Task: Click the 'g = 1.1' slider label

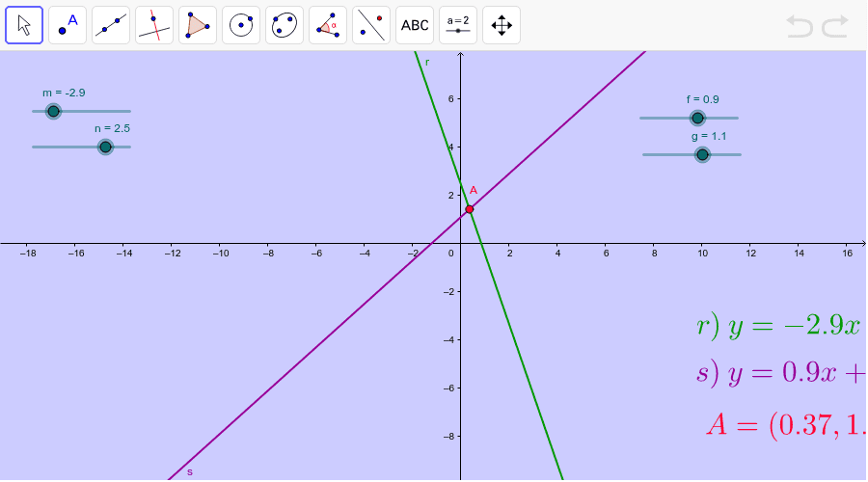Action: click(x=709, y=136)
